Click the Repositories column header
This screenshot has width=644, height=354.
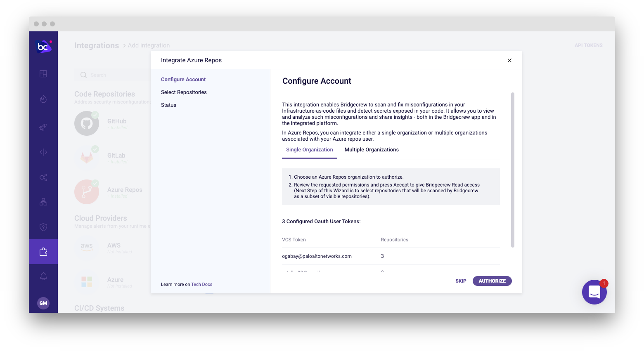pos(394,240)
